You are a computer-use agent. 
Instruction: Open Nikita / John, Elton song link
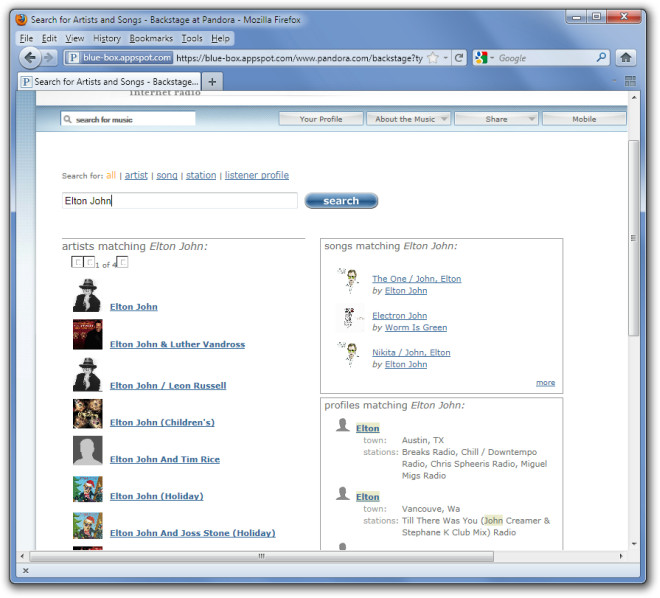(x=411, y=352)
